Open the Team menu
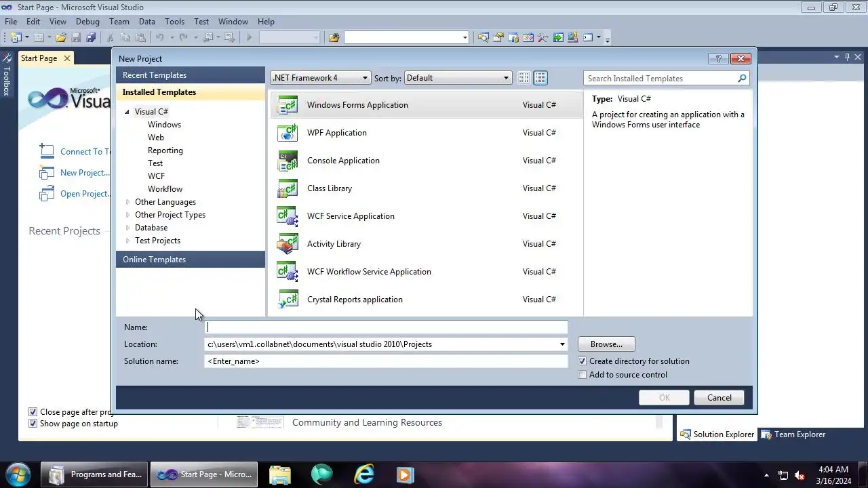This screenshot has width=868, height=488. point(119,22)
